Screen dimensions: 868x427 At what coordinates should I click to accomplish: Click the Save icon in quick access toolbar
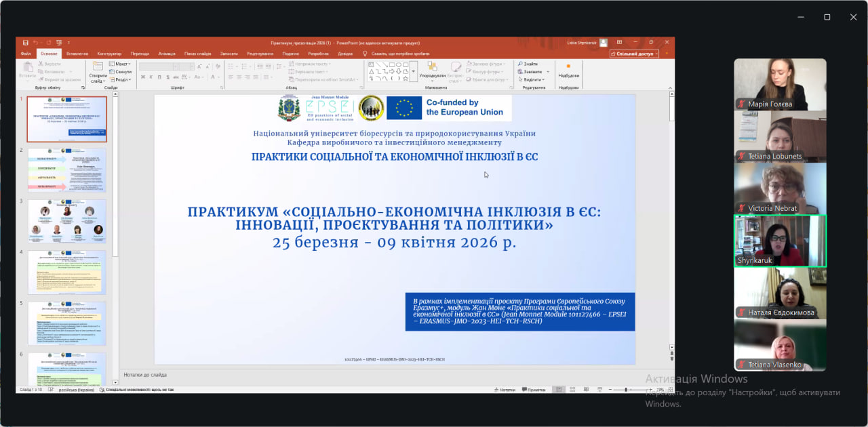(26, 42)
